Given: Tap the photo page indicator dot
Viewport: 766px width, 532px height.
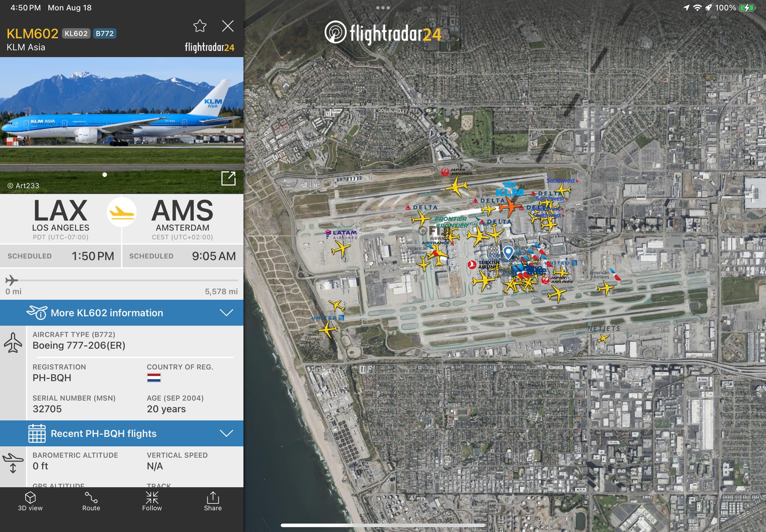Looking at the screenshot, I should coord(105,175).
